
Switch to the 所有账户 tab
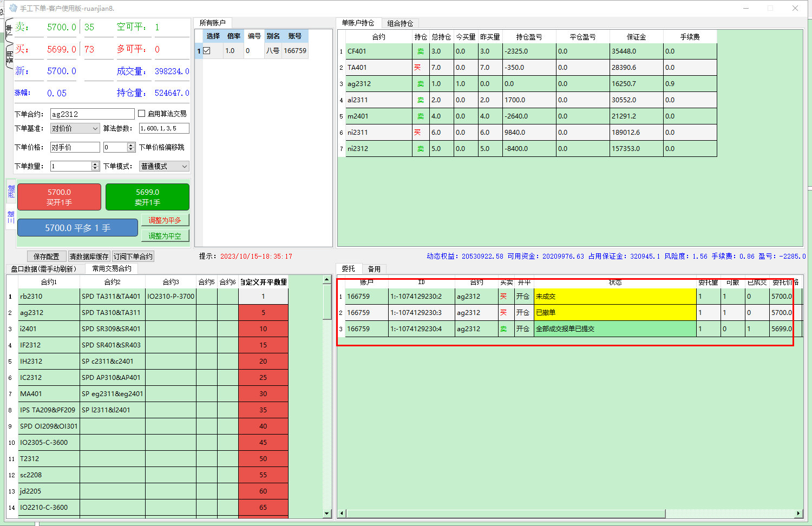[212, 23]
